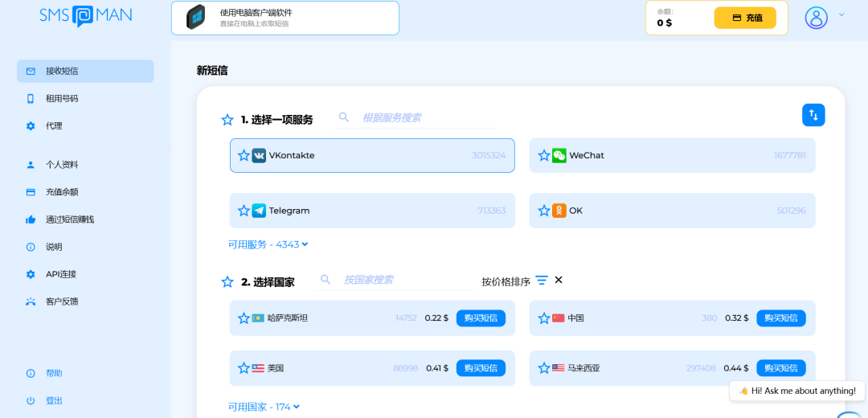Clear price sorting with the X

[559, 280]
